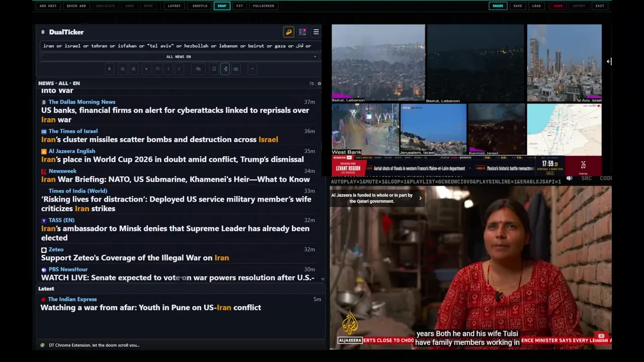Click the ADD UNIT button
This screenshot has width=644, height=362.
coord(48,6)
